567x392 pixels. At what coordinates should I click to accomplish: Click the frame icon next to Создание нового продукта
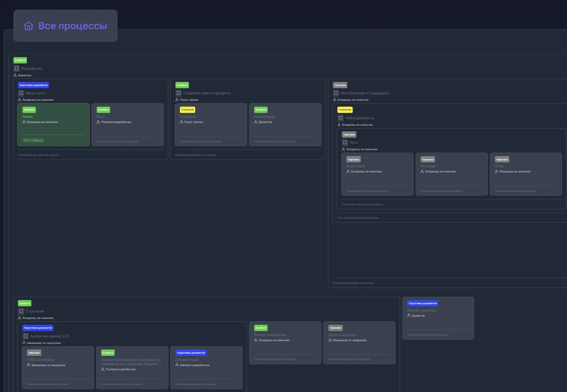[179, 93]
